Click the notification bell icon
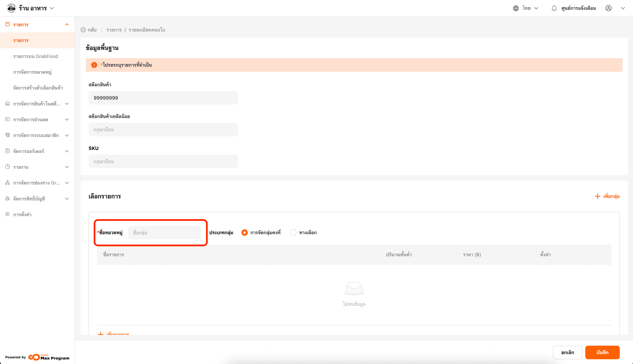 [x=554, y=8]
